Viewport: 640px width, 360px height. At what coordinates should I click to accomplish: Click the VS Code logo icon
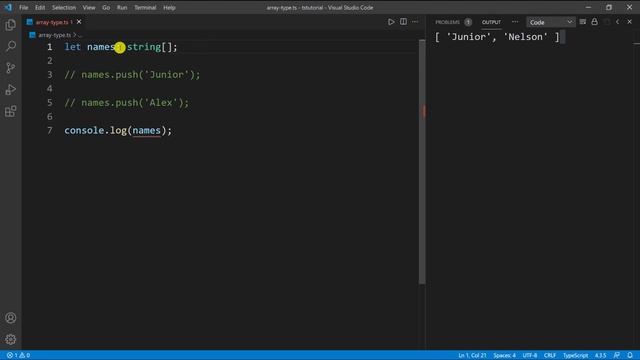8,7
